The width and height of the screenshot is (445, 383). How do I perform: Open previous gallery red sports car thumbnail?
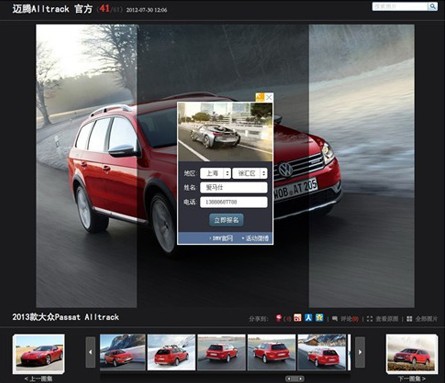(39, 354)
